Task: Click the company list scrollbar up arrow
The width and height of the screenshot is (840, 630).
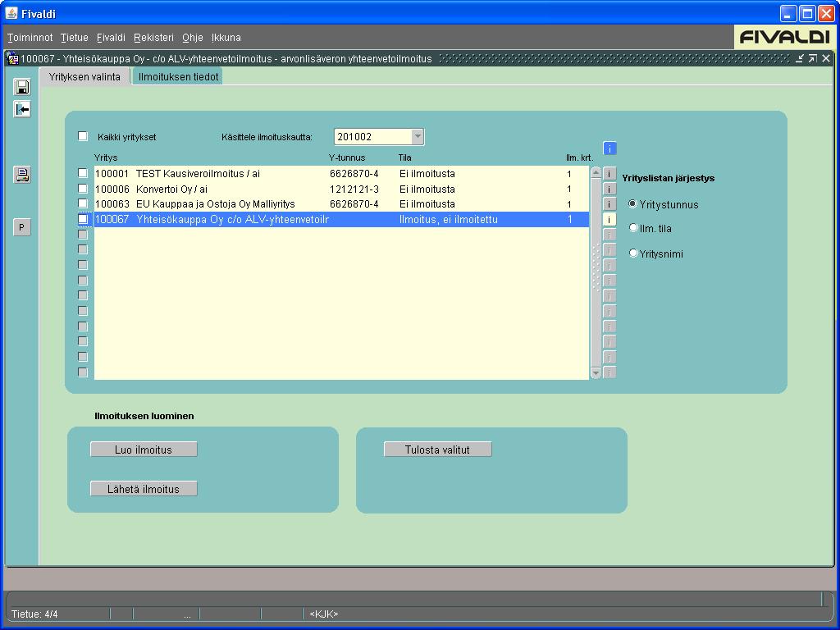Action: [596, 172]
